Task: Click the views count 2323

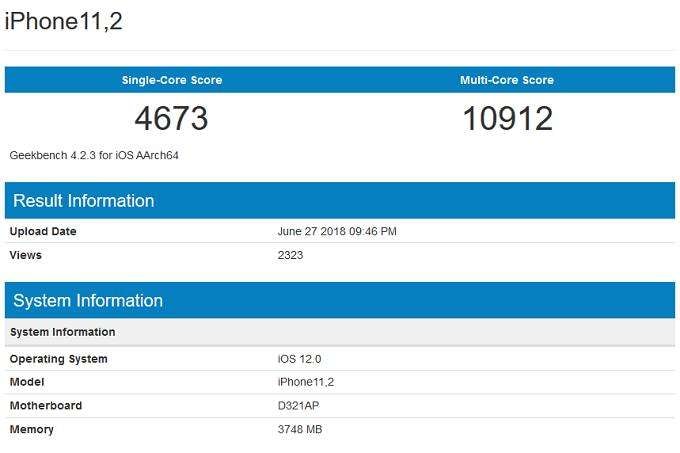Action: (x=290, y=256)
